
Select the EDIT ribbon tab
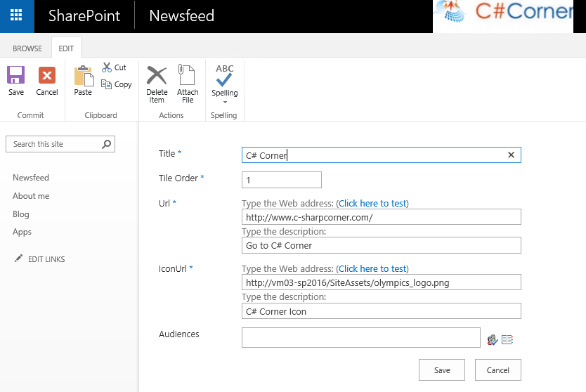pos(66,48)
